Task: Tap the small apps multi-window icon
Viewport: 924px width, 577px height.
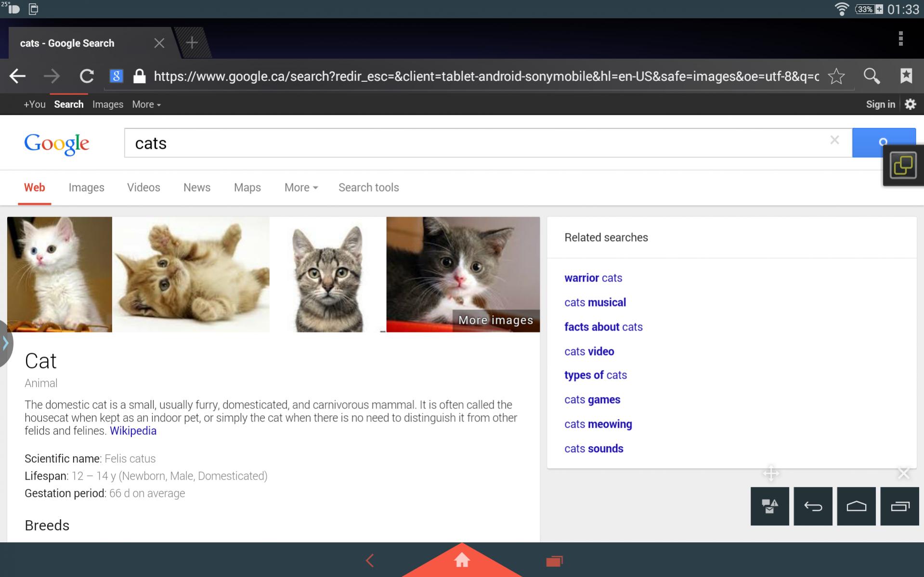Action: pos(903,166)
